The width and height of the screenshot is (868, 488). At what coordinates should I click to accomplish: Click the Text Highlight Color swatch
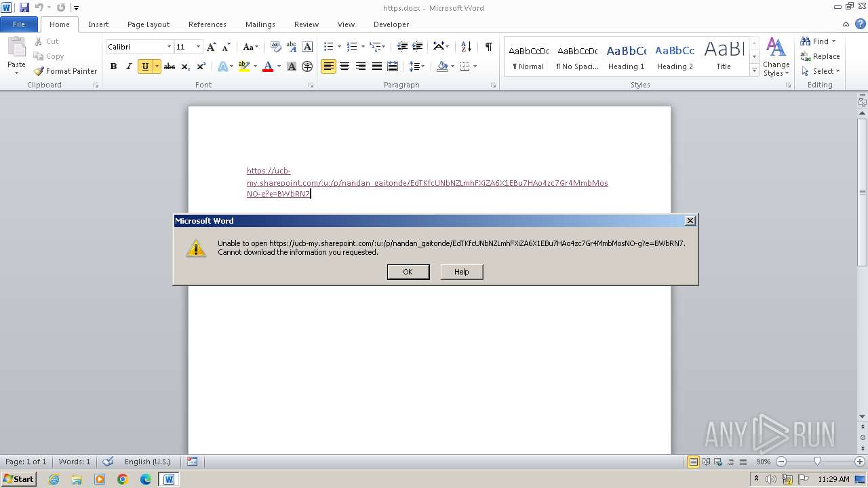point(244,66)
